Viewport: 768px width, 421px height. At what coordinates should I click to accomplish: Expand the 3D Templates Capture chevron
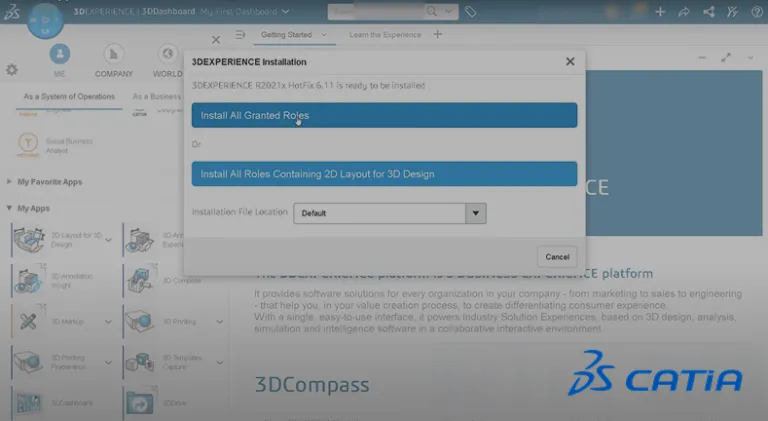219,363
